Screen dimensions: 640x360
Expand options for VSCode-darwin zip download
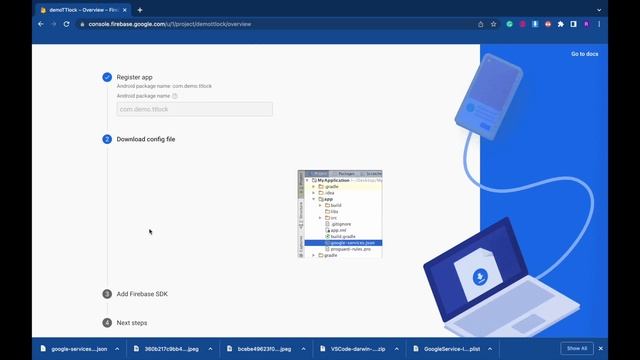(x=396, y=349)
